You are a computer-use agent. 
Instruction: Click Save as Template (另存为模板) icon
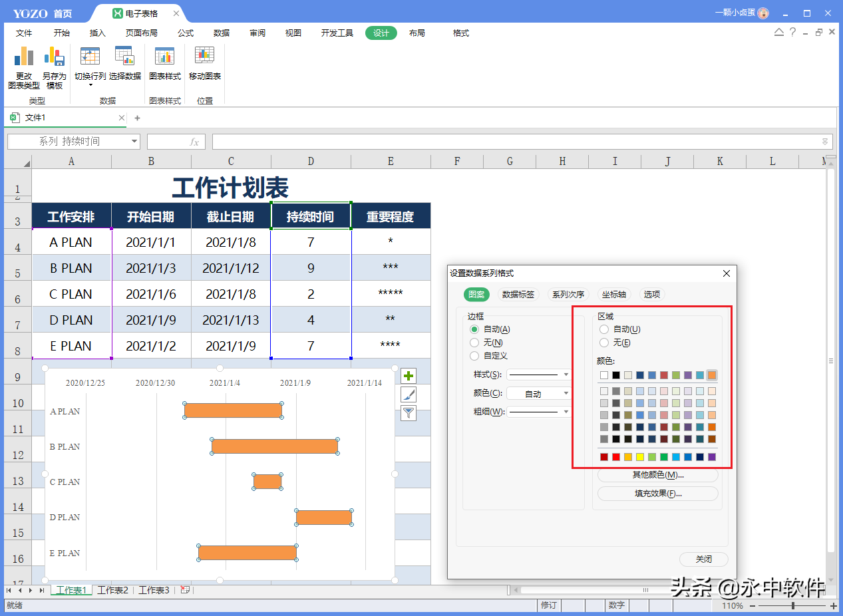[54, 59]
